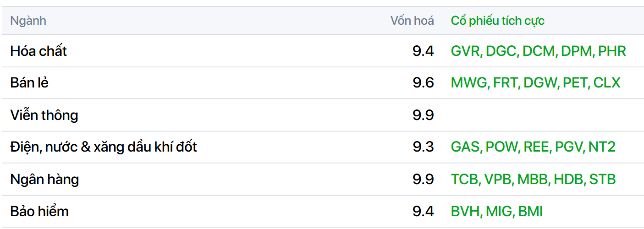Click the 9.3 market cap value
The width and height of the screenshot is (644, 229).
(x=423, y=147)
